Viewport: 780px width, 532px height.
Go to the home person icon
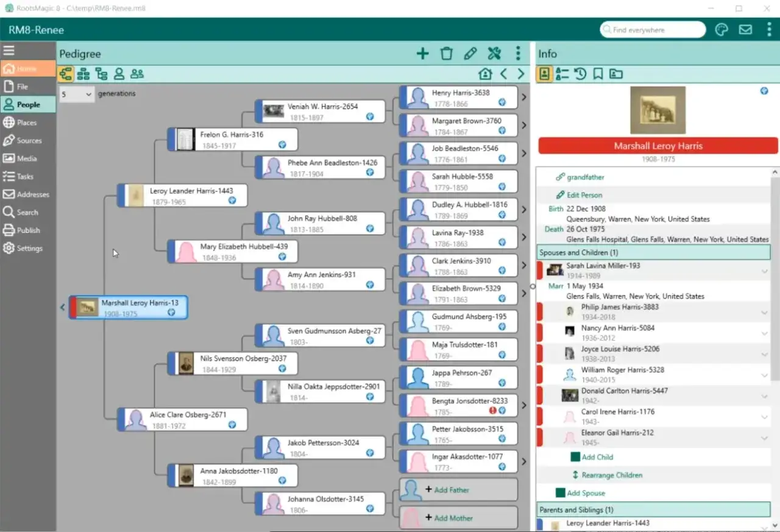point(485,74)
